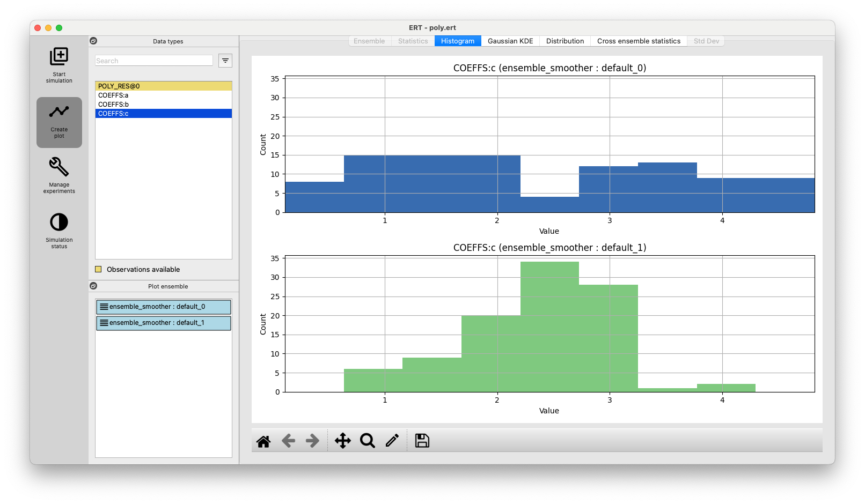Toggle ensemble_smoother : default_0 ensemble
This screenshot has height=504, width=865.
pos(164,307)
